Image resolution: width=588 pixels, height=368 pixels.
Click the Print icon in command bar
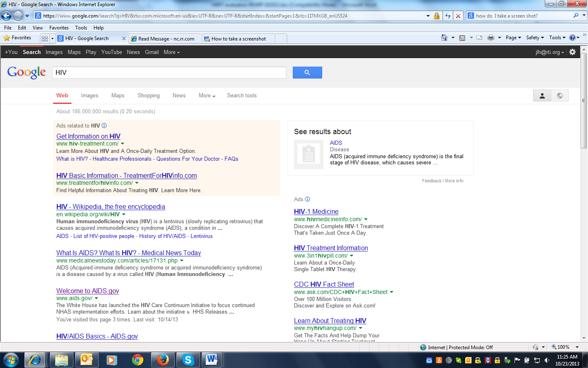tap(491, 38)
